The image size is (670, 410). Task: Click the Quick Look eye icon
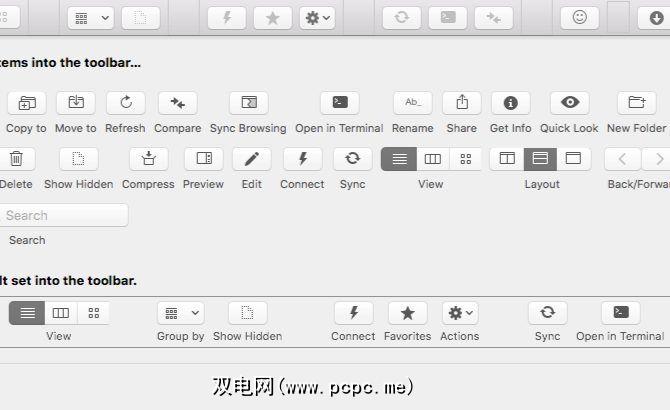(x=570, y=103)
